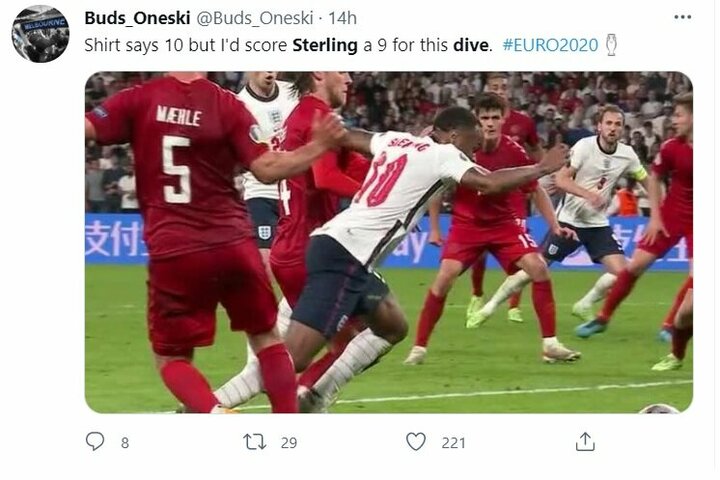This screenshot has height=480, width=720.
Task: Click the MÆHLE name on the red jersey
Action: click(x=179, y=116)
